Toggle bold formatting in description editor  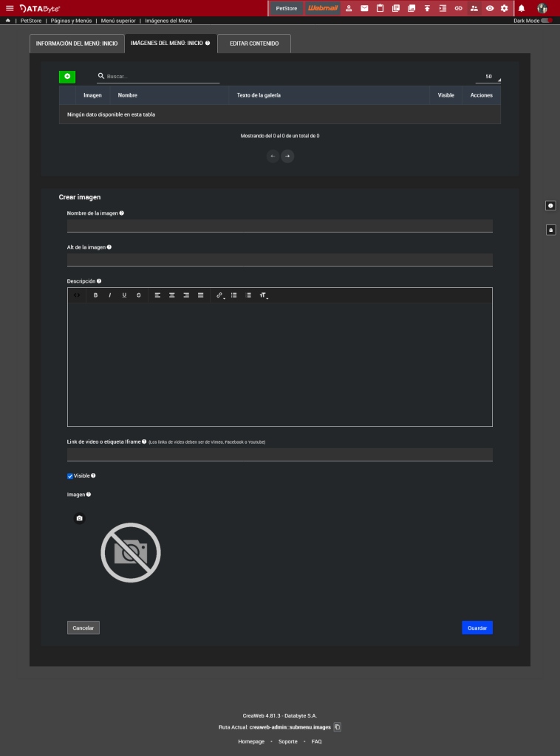coord(95,295)
